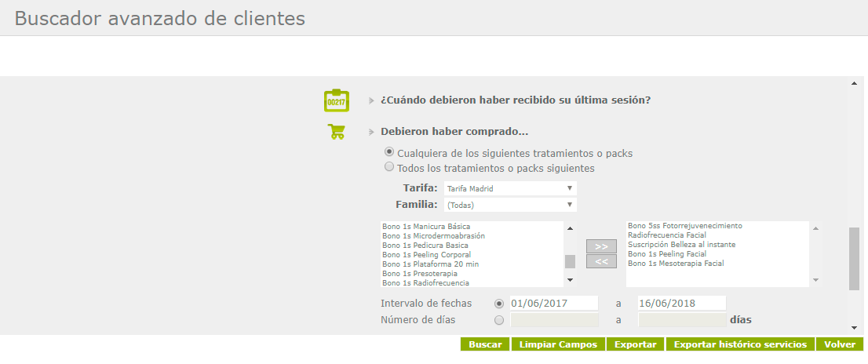
Task: Select 'Bono 1s Manicura Básica' in list
Action: [x=425, y=226]
